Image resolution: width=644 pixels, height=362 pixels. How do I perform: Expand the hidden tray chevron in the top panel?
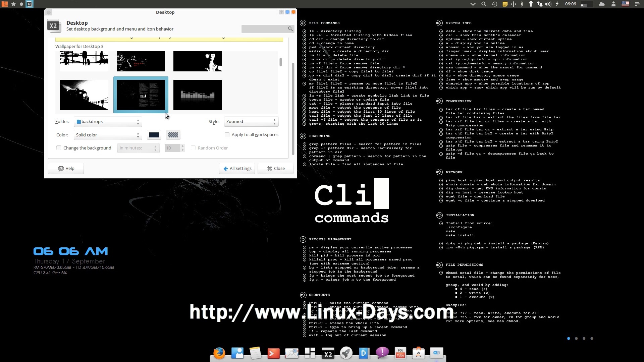473,4
